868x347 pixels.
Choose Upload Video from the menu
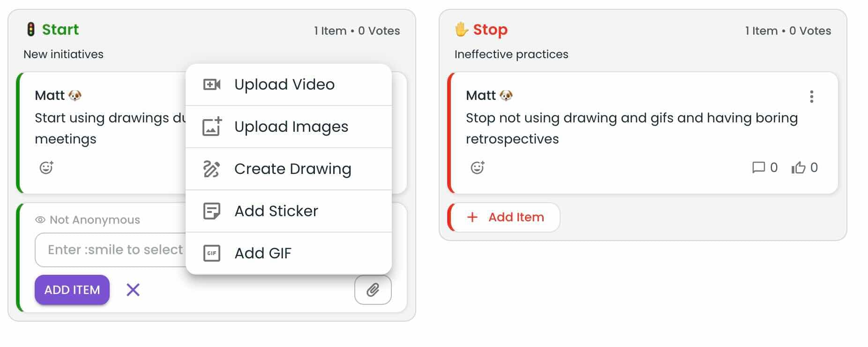tap(284, 84)
